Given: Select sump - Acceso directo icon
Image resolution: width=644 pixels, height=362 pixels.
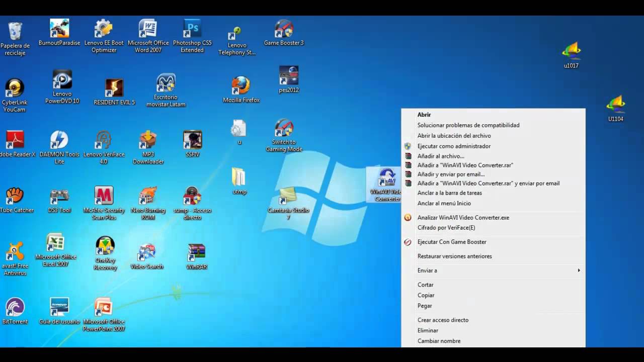Looking at the screenshot, I should tap(192, 203).
